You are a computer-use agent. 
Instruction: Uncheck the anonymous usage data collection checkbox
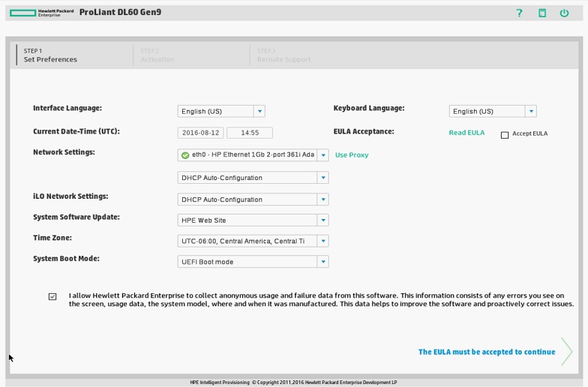(x=52, y=296)
